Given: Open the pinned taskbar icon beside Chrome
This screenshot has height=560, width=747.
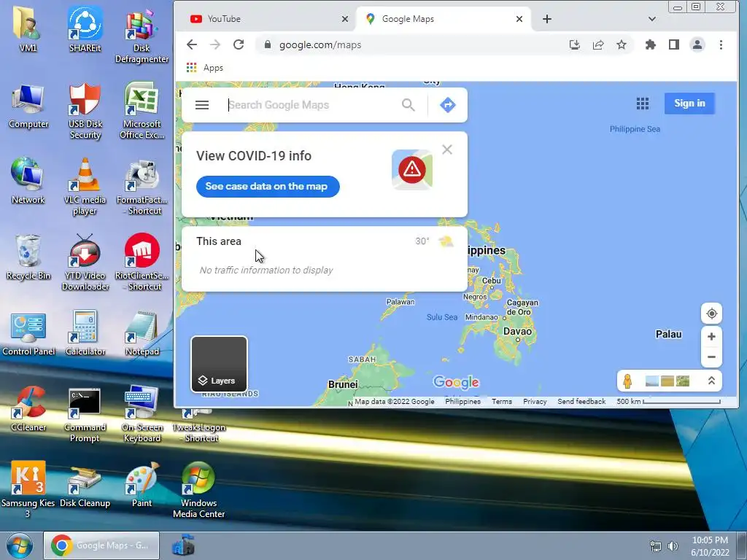Looking at the screenshot, I should 183,545.
